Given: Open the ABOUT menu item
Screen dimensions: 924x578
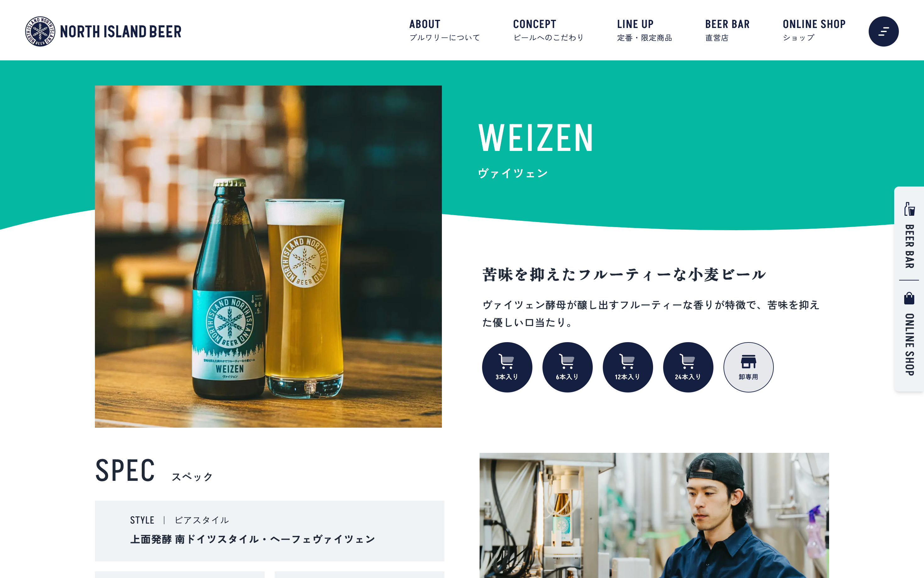Looking at the screenshot, I should click(444, 31).
